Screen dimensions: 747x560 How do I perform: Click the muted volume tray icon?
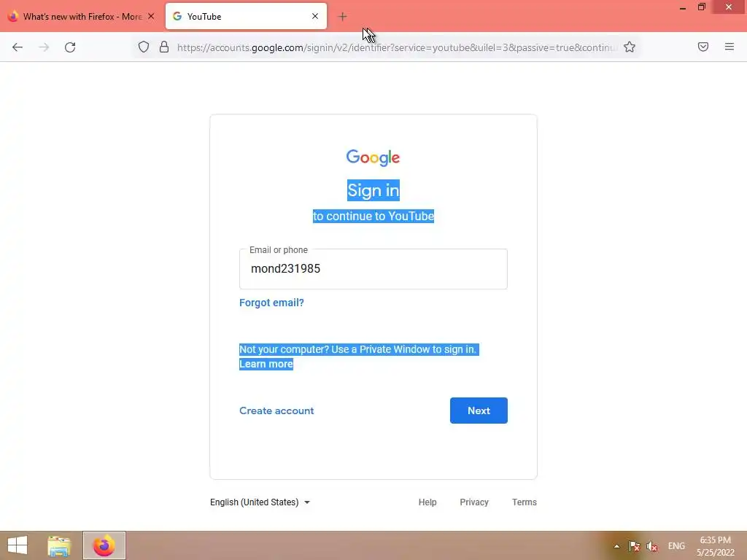click(x=651, y=546)
